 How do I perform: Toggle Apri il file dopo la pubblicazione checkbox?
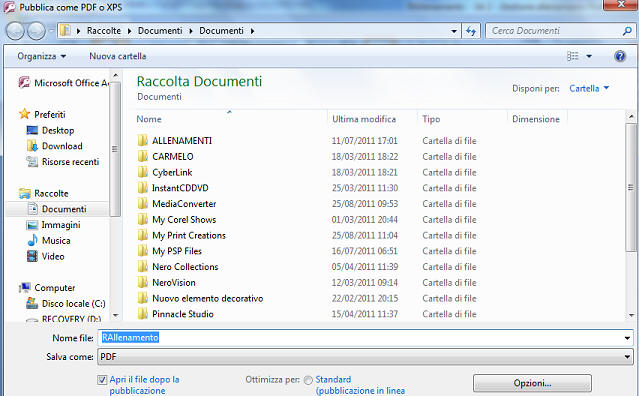pyautogui.click(x=102, y=380)
